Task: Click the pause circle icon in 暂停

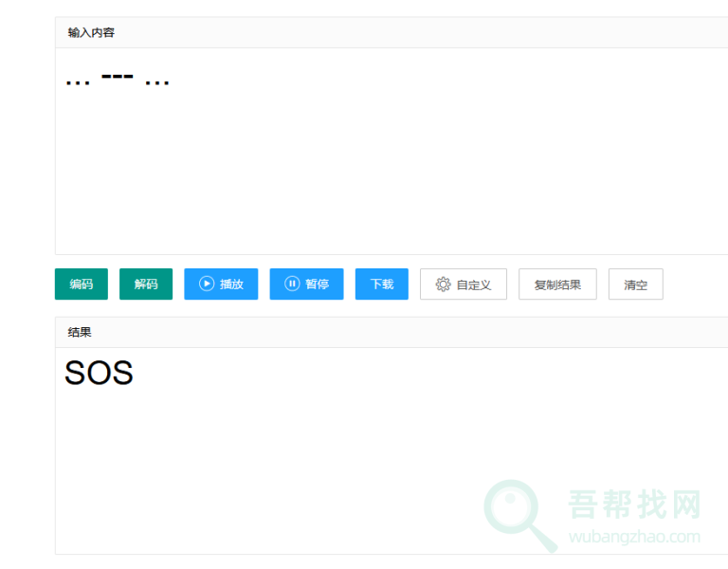Action: 292,284
